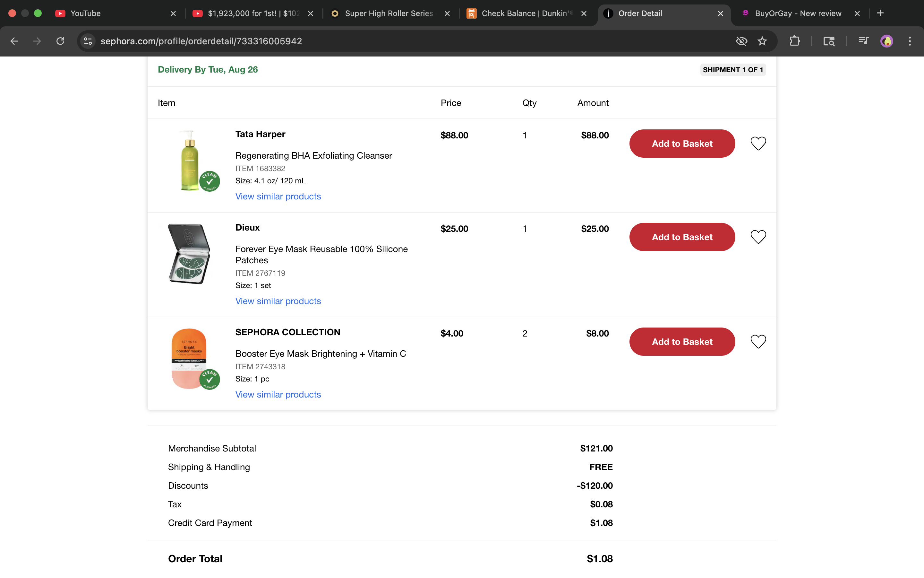The width and height of the screenshot is (924, 578).
Task: Heart the Sephora Booster Eye Mask
Action: [758, 342]
